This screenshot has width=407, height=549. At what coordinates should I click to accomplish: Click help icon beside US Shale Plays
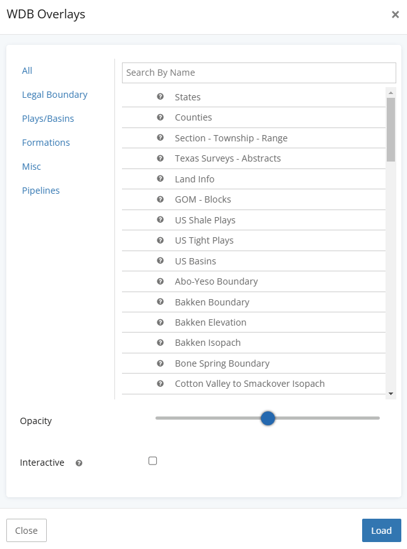pyautogui.click(x=160, y=220)
